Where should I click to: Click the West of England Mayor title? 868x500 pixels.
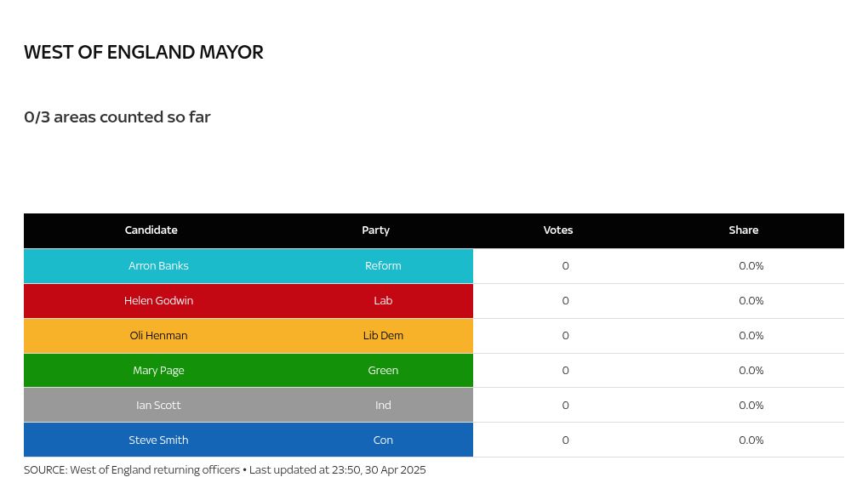click(x=143, y=52)
